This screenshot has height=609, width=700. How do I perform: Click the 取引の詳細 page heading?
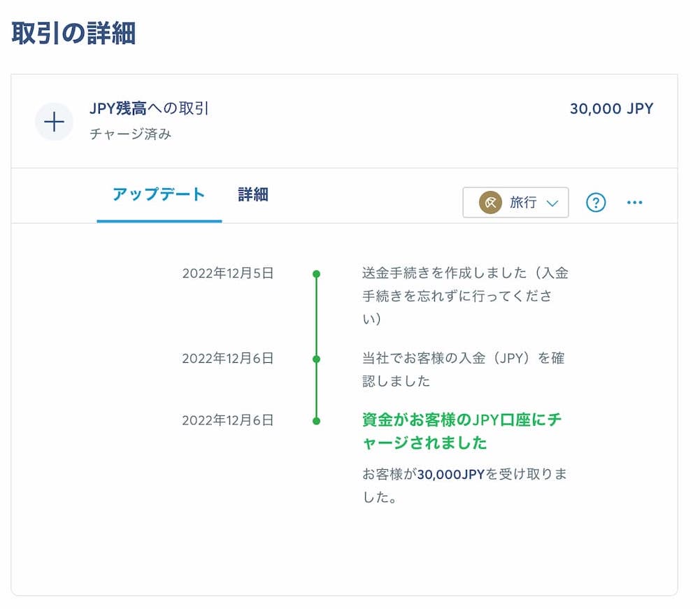click(x=73, y=34)
